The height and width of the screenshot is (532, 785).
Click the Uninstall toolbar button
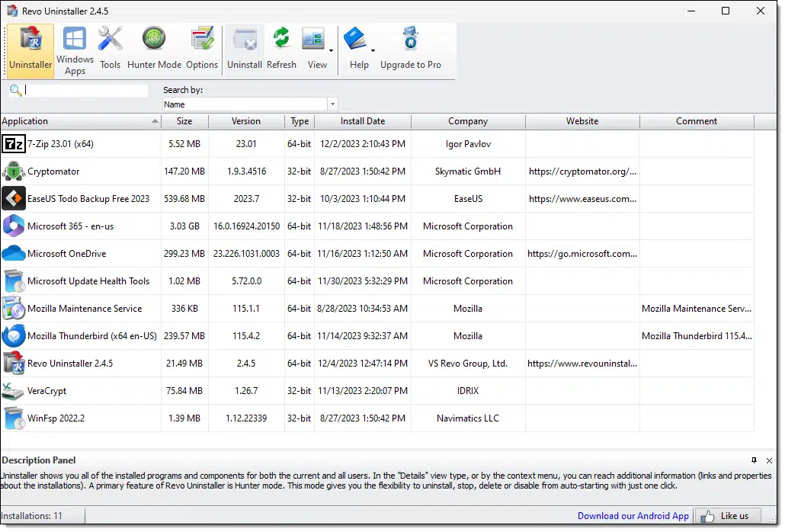[x=245, y=50]
